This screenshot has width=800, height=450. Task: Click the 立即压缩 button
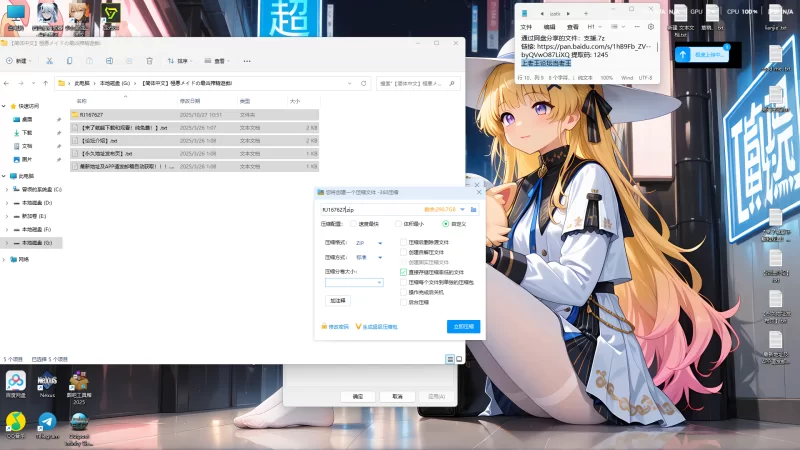point(464,326)
